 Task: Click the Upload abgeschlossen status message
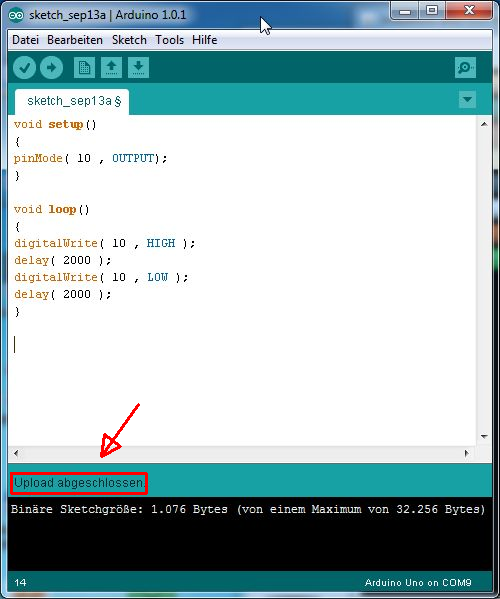tap(79, 483)
